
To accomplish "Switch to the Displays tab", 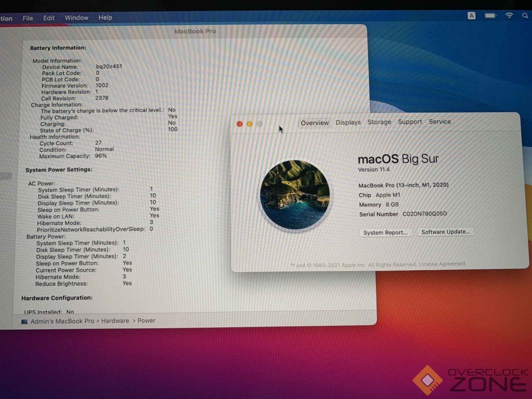I will (x=348, y=122).
